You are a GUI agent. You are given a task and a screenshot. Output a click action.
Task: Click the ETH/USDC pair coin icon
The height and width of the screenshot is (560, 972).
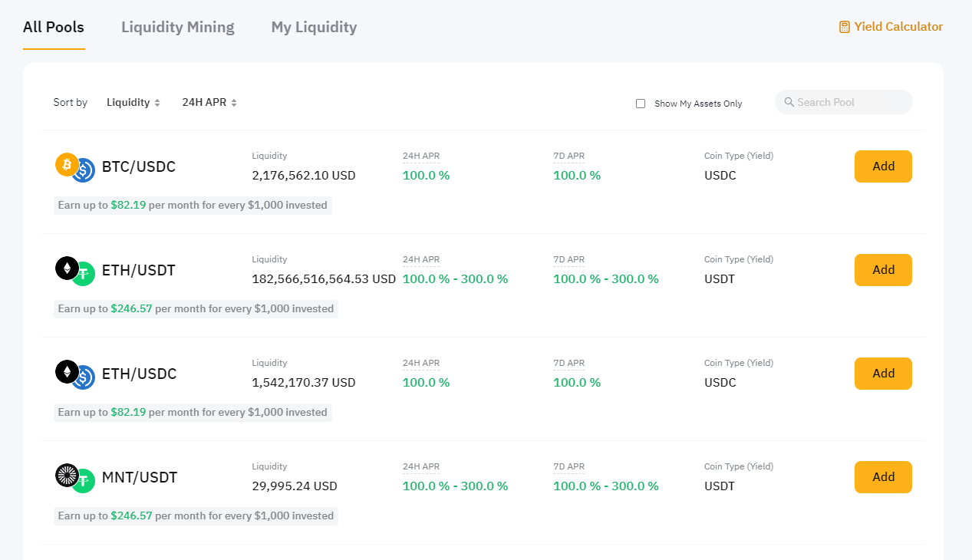pos(74,374)
